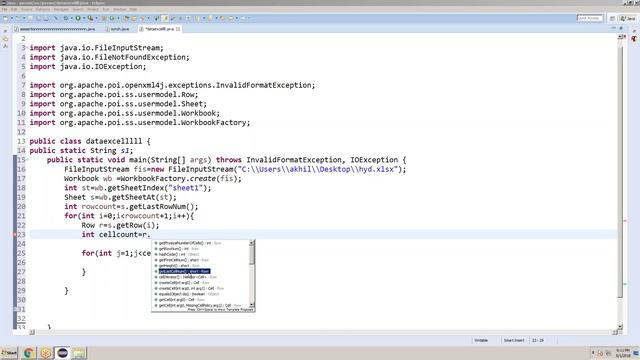The width and height of the screenshot is (640, 360).
Task: Open the File menu
Action: (4, 9)
